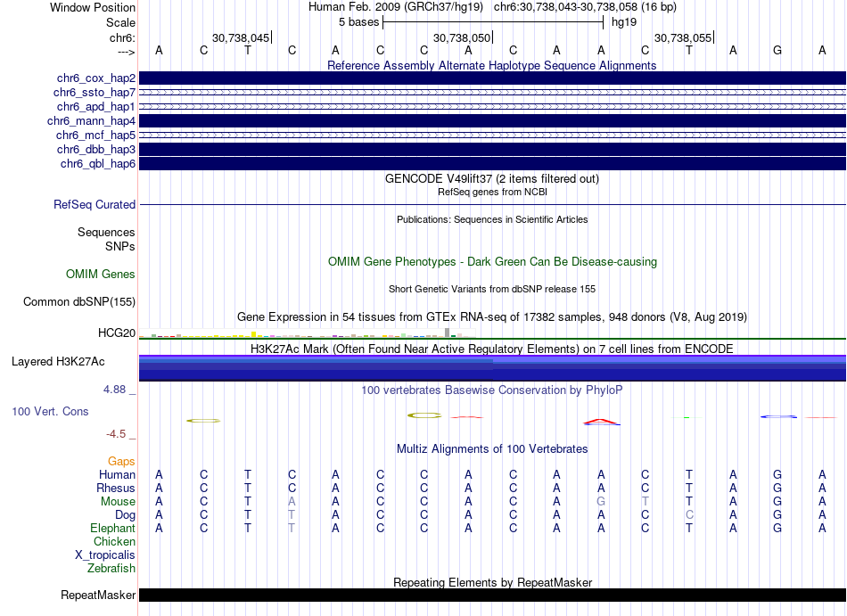The image size is (847, 616).
Task: Open 100 vertebrates Basewise Conservation title
Action: (492, 390)
